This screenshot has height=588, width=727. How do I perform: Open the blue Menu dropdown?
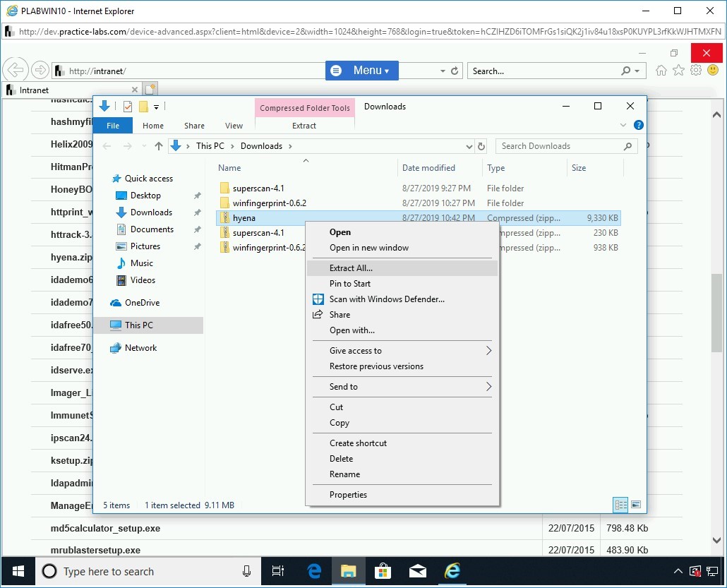click(361, 71)
